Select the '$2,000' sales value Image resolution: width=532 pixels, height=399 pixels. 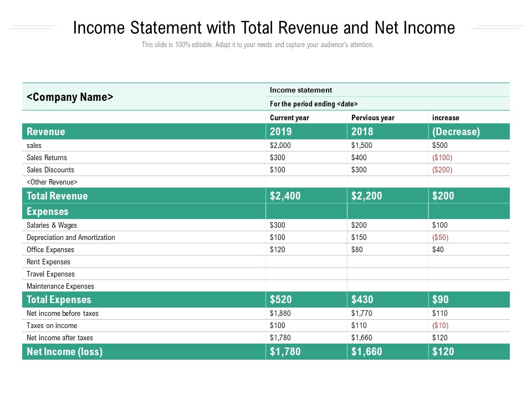click(280, 145)
